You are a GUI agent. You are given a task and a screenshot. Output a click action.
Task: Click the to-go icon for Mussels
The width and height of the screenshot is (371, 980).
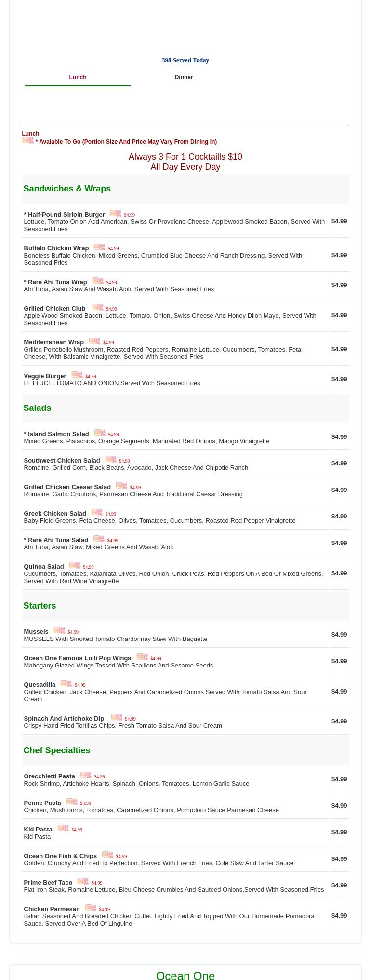59,631
